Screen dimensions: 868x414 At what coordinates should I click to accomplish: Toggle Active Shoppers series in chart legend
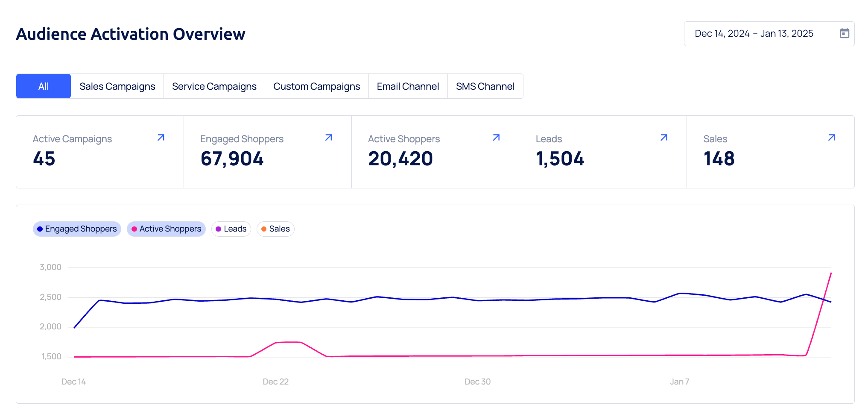[166, 229]
